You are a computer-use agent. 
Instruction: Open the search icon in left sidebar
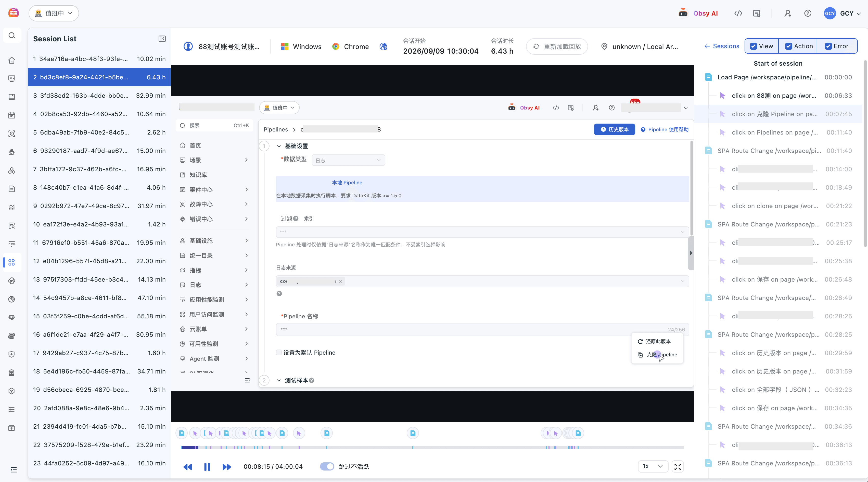12,35
